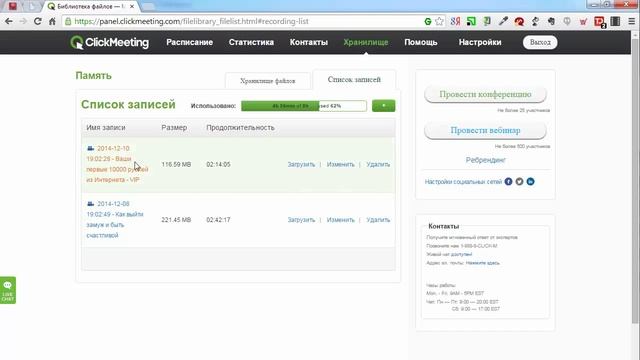Click the 02:14:05 duration cell

click(218, 164)
